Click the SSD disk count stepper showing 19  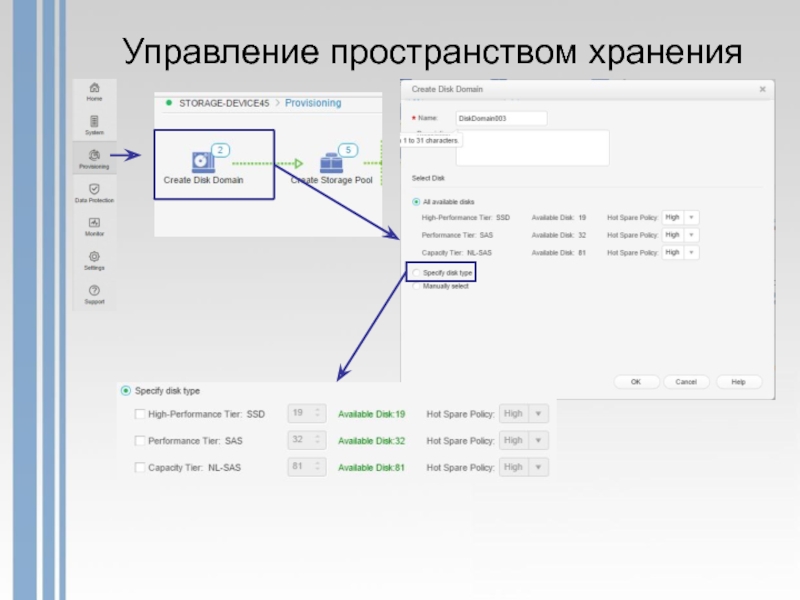(x=307, y=413)
